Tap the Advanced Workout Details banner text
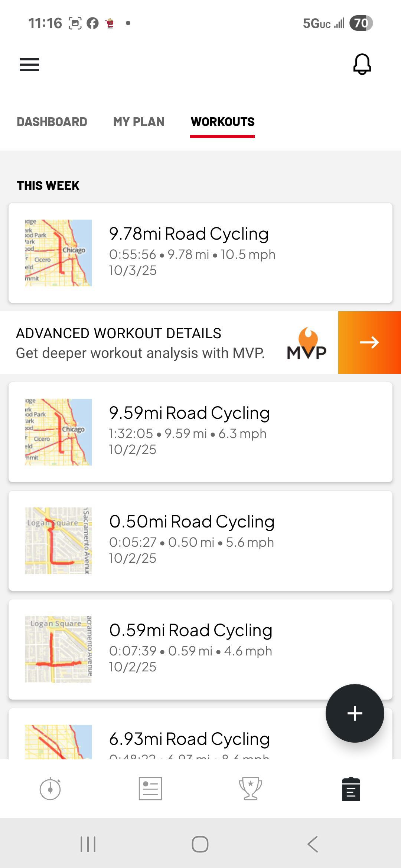 pos(140,343)
